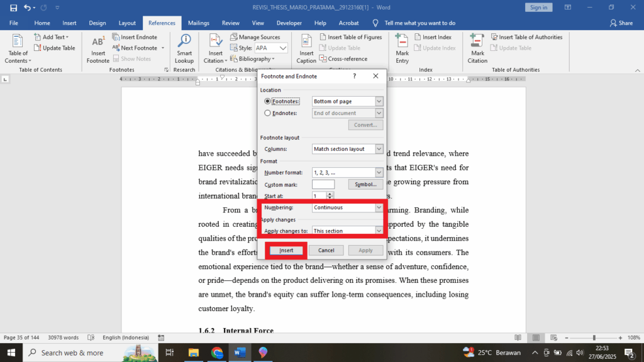Screen dimensions: 644x362
Task: Collapse the ribbon with the chevron
Action: coord(638,70)
